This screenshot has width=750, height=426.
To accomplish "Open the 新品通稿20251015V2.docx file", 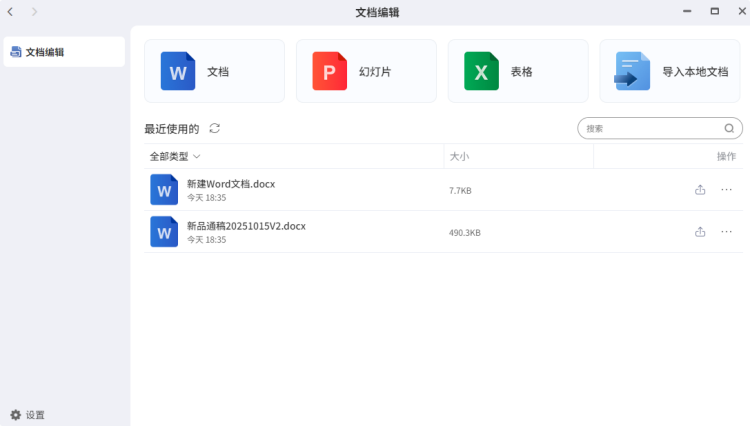I will 246,226.
